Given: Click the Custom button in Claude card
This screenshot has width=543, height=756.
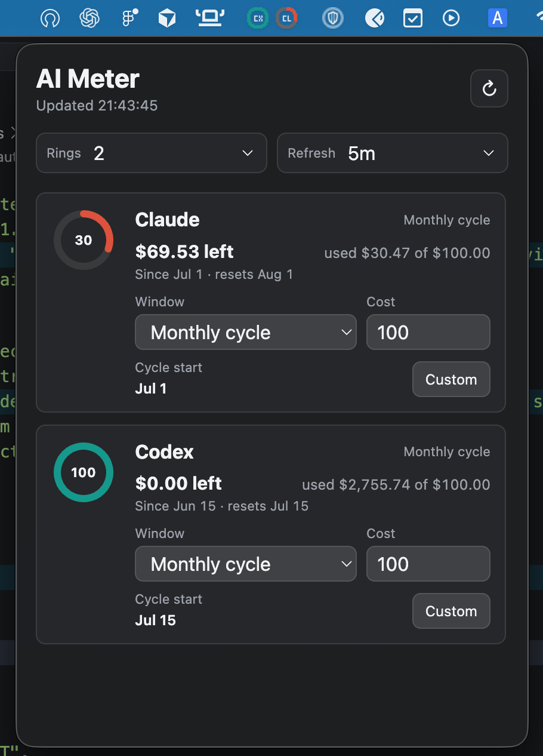Looking at the screenshot, I should 451,379.
